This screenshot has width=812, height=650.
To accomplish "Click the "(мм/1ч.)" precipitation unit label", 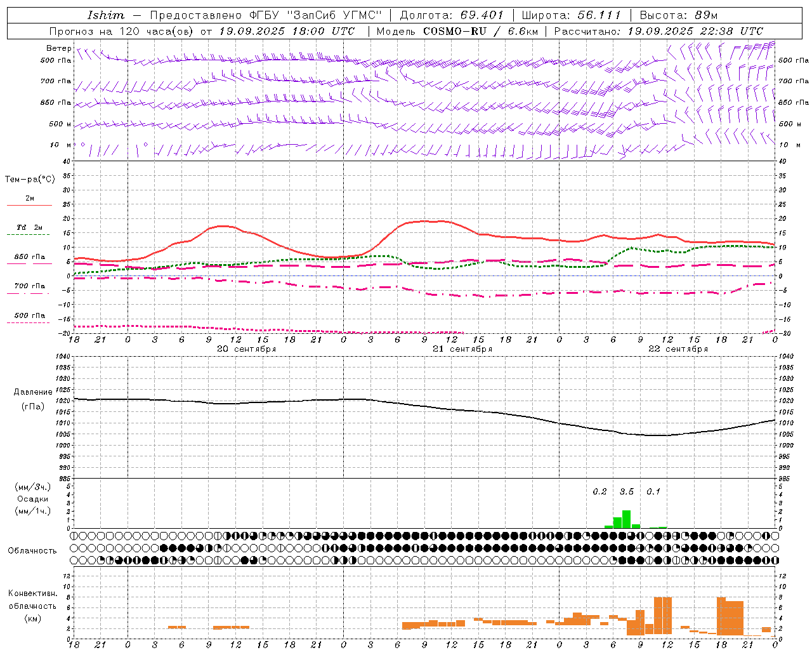I will (33, 511).
